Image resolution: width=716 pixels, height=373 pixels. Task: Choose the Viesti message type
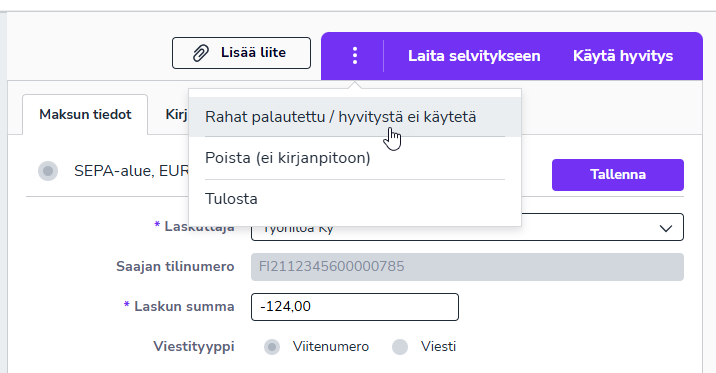(x=400, y=347)
